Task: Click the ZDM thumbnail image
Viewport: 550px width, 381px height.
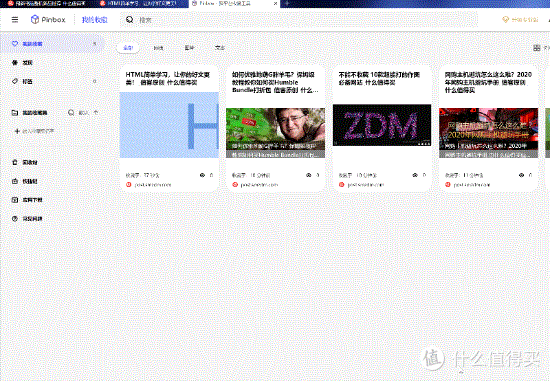Action: tap(382, 125)
